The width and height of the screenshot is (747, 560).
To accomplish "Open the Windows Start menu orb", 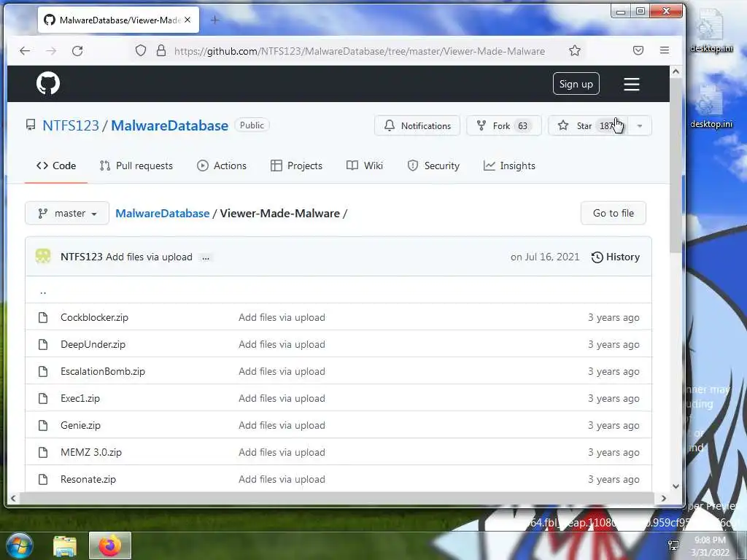I will [19, 545].
